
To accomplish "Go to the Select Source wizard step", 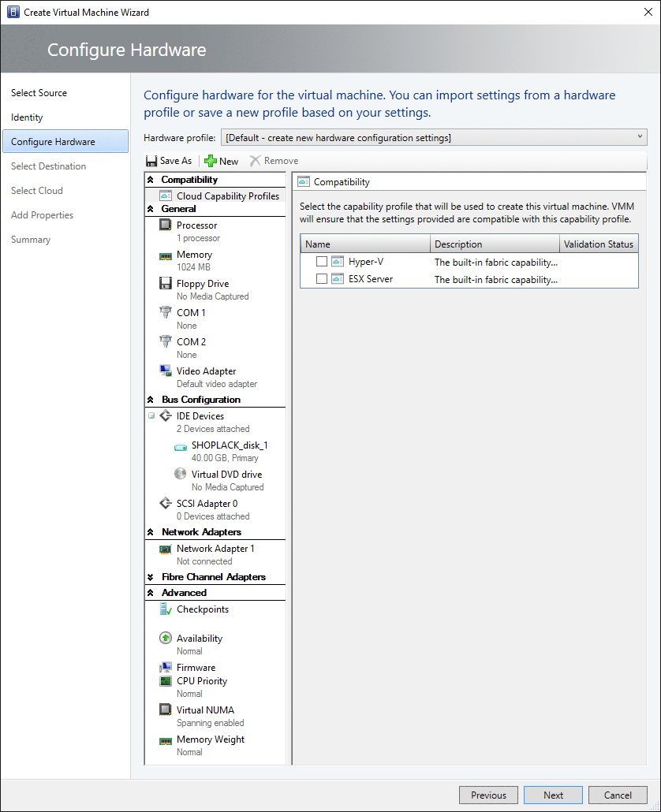I will coord(39,93).
